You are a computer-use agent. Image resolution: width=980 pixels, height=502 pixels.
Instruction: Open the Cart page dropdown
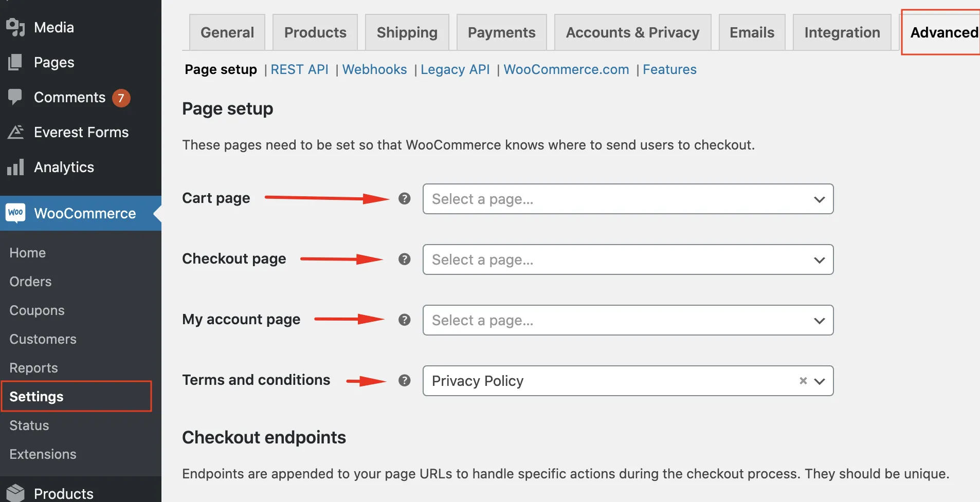pos(627,199)
